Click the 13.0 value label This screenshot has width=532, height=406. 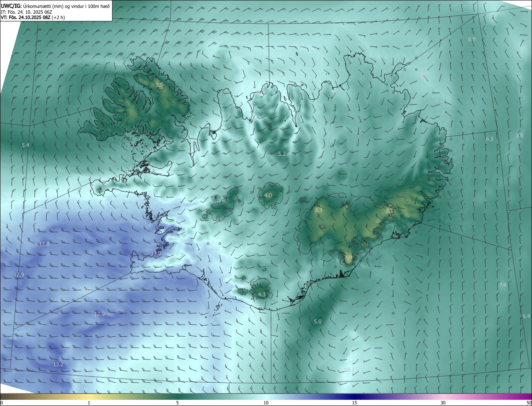[156, 253]
